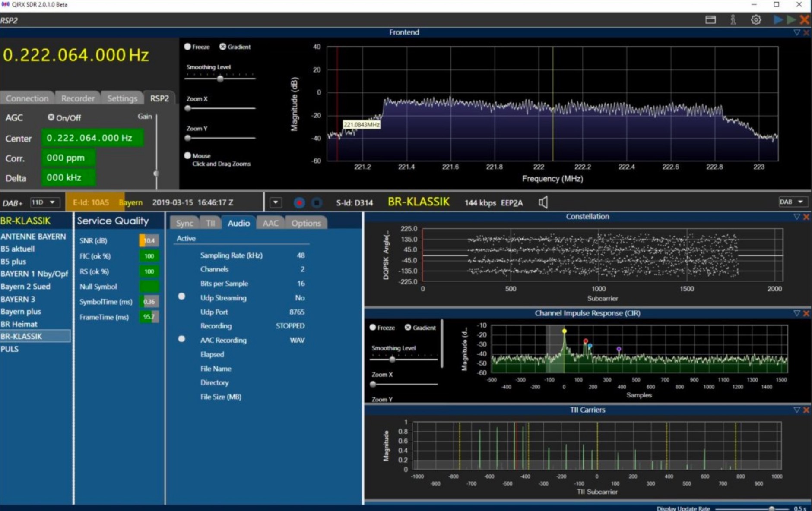Click the E-Id: 10A5 ensemble label
The image size is (812, 511).
click(x=91, y=202)
